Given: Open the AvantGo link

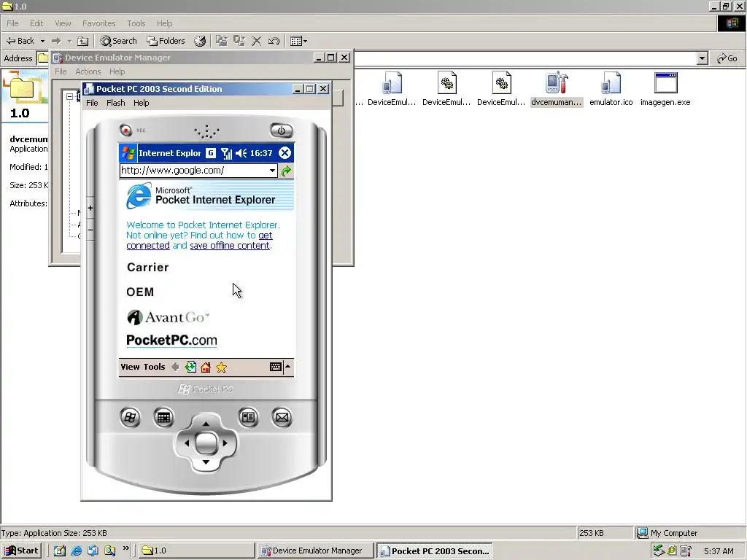Looking at the screenshot, I should (x=169, y=317).
